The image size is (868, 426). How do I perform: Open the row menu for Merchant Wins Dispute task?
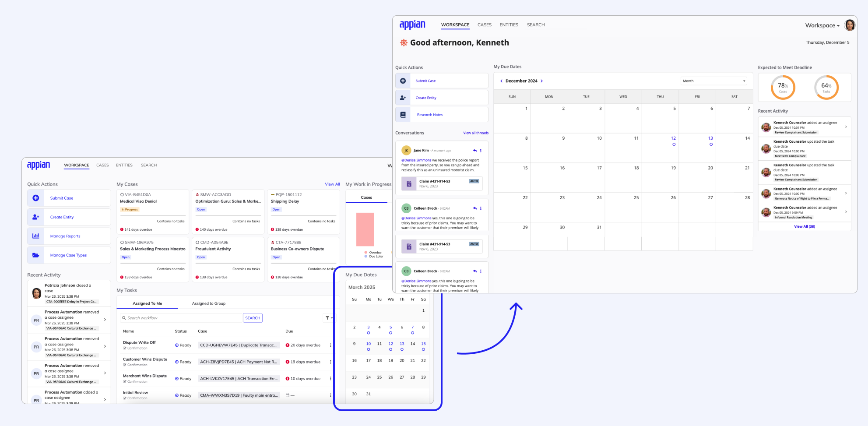coord(330,379)
